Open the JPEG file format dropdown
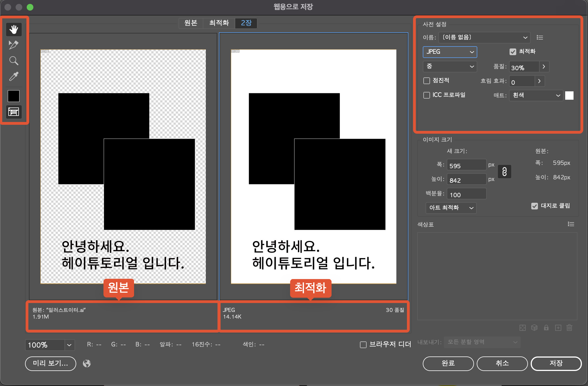588x386 pixels. coord(450,52)
